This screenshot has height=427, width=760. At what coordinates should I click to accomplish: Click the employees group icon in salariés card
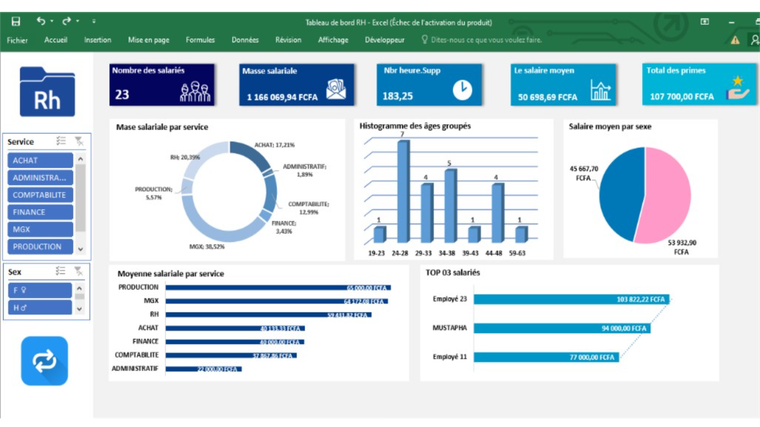tap(195, 92)
